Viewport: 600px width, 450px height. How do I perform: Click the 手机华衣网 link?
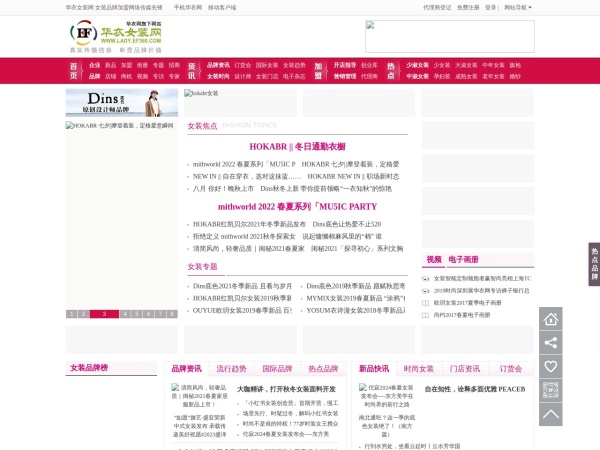(188, 7)
